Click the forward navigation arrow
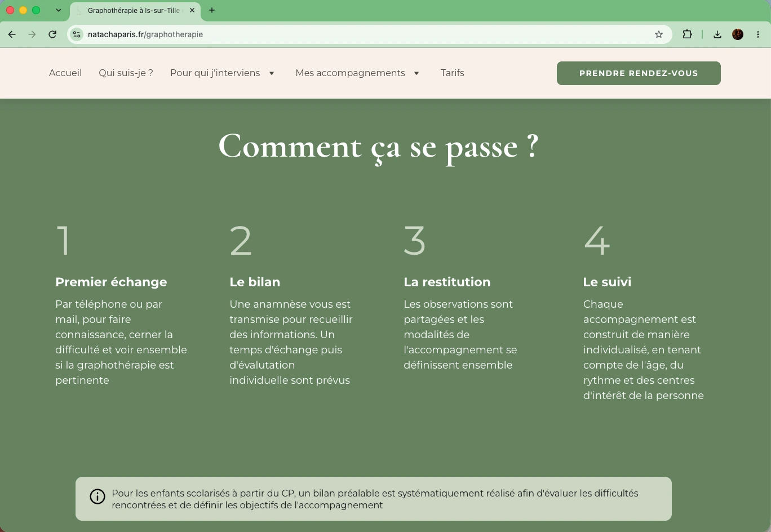Viewport: 771px width, 532px height. 32,34
